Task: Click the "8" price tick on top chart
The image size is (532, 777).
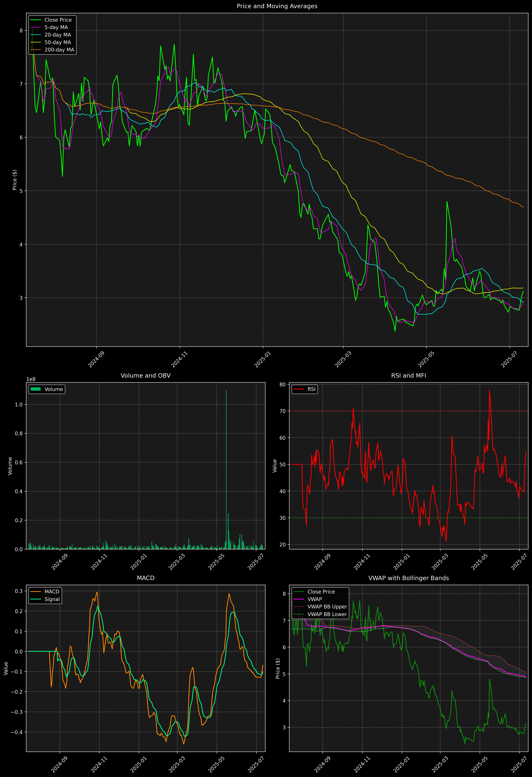Action: 21,30
